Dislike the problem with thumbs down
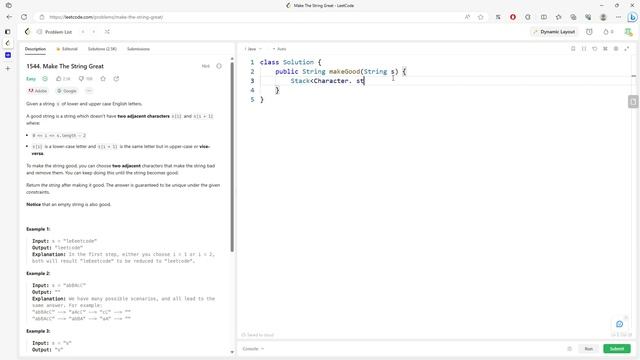Screen dimensions: 640x360 click(x=86, y=79)
